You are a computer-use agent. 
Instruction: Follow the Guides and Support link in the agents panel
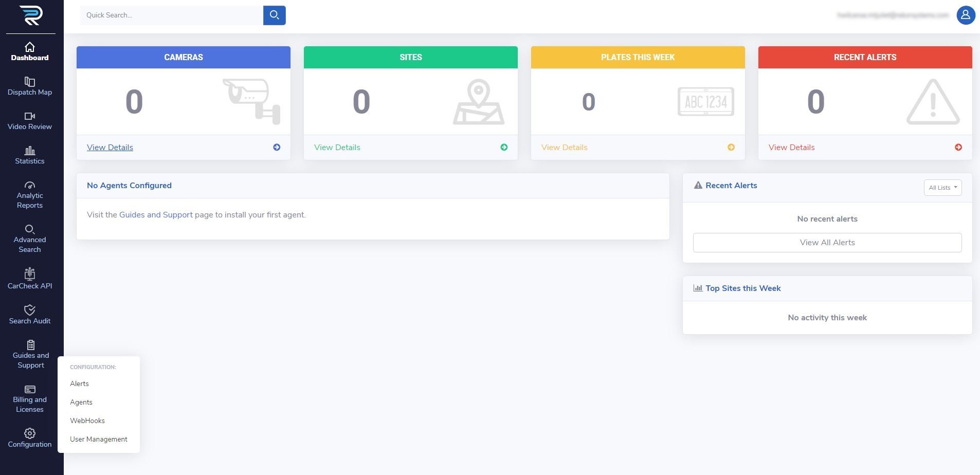156,215
